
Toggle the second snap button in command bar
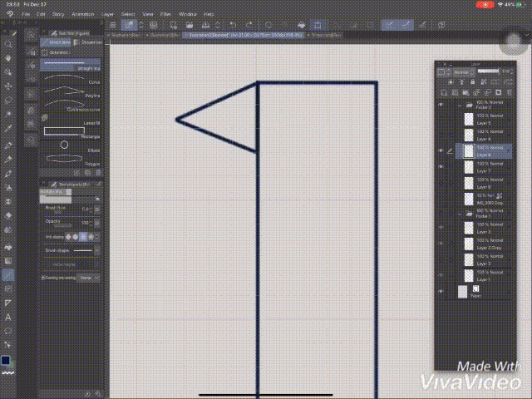point(406,25)
